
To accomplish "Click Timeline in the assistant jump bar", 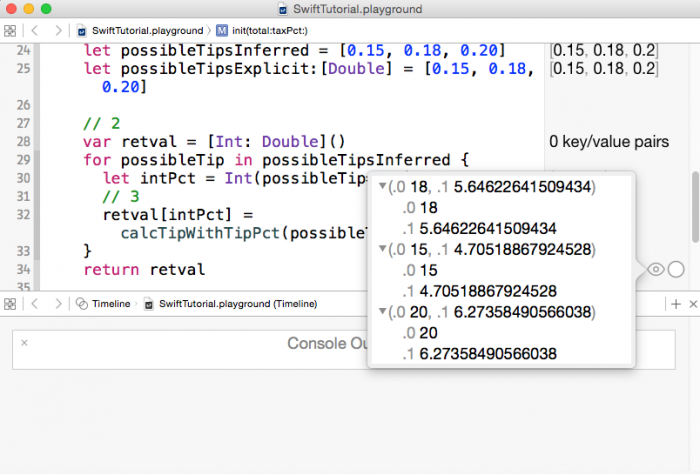I will (x=110, y=303).
